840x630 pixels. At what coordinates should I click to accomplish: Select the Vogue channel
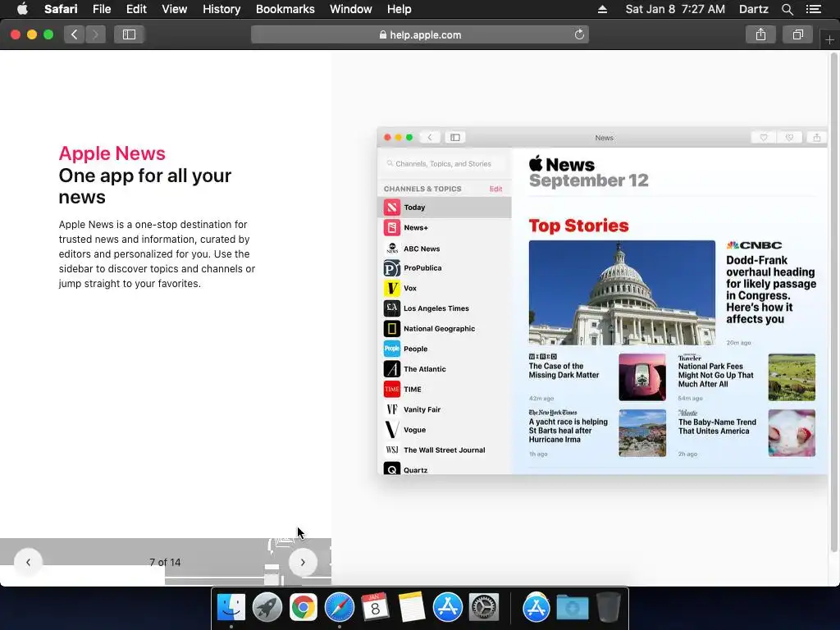(444, 430)
